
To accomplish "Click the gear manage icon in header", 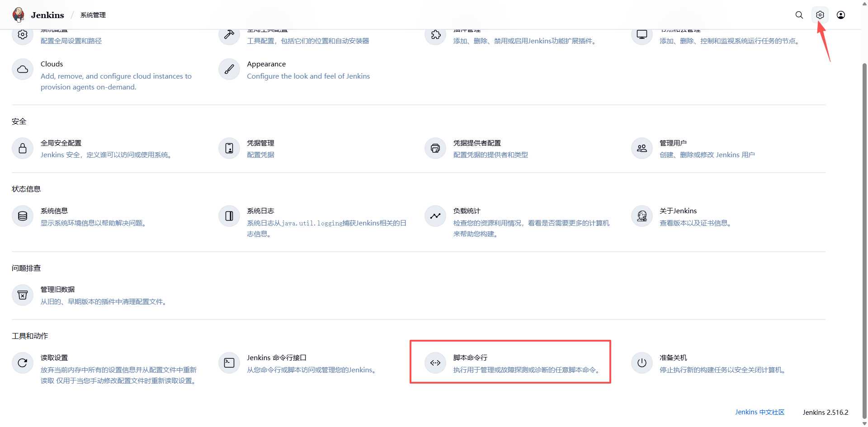I will click(x=820, y=15).
